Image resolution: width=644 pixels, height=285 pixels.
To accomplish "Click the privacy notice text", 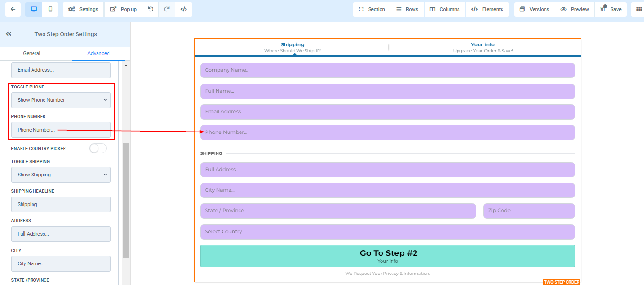I will [388, 274].
